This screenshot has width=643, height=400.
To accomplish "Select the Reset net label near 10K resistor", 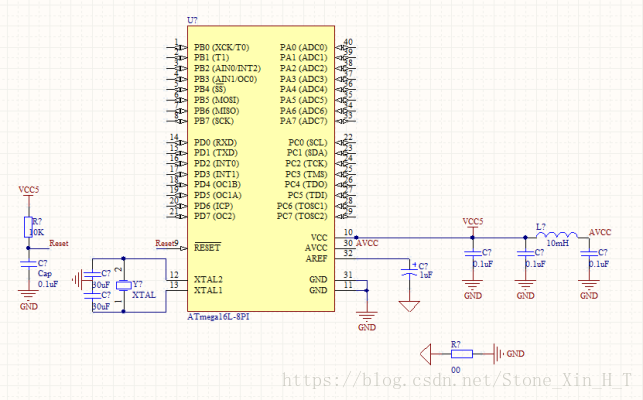I will (x=59, y=243).
